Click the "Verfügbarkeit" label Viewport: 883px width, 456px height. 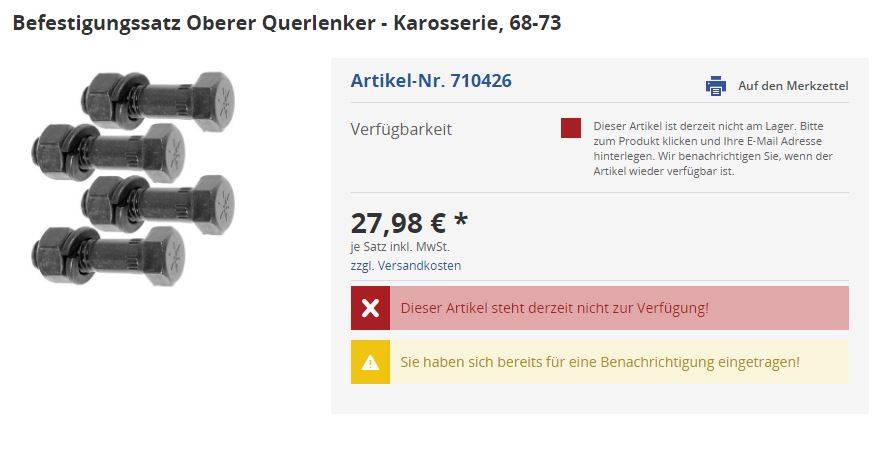(x=401, y=130)
